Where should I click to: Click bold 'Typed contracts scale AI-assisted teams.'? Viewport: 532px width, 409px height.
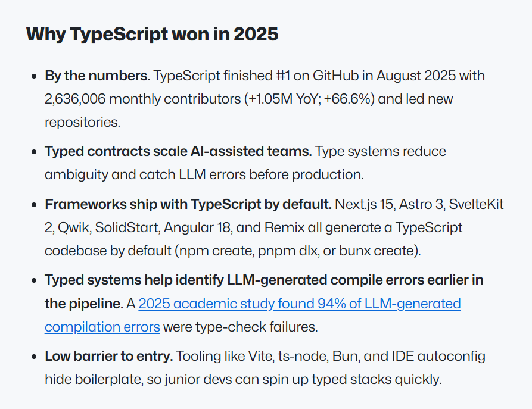click(178, 152)
